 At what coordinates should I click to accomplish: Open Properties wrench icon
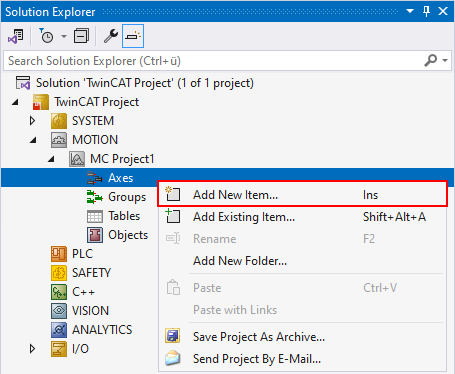[111, 36]
